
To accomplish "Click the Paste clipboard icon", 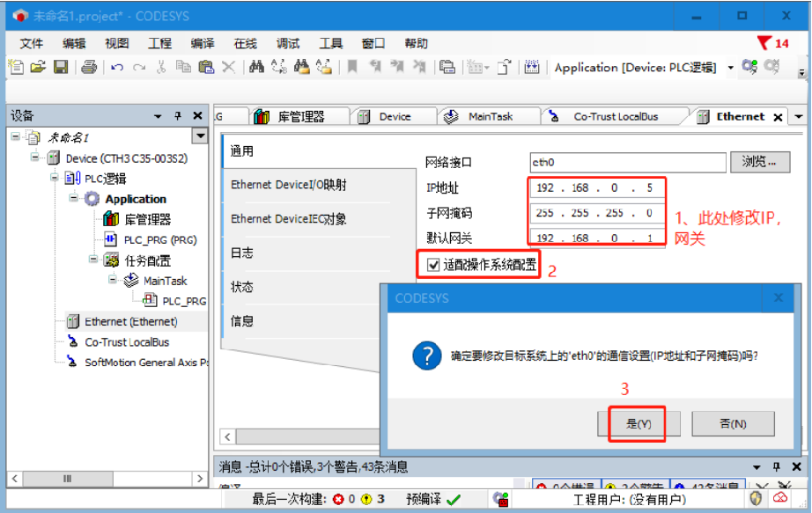I will click(206, 67).
